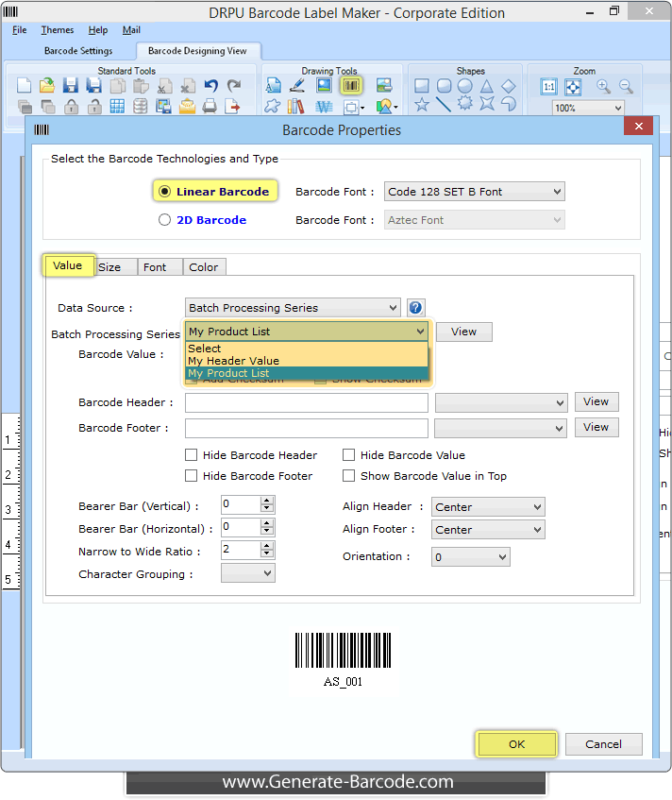The image size is (672, 800).
Task: Click the Undo arrow icon in the toolbar
Action: tap(210, 85)
